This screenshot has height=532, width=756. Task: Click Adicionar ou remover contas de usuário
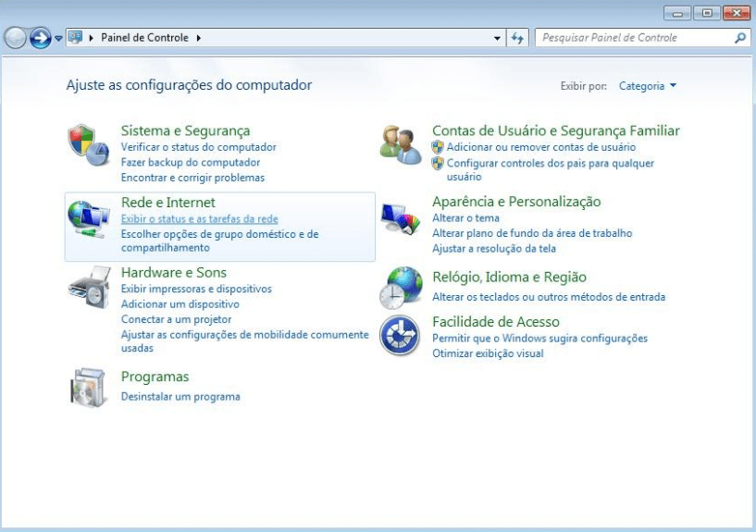[541, 147]
